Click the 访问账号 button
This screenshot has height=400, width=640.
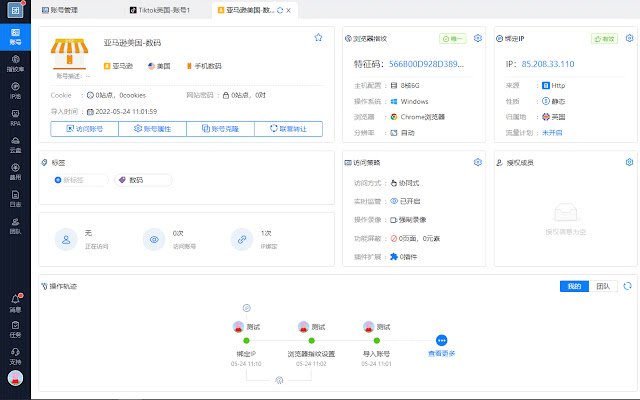(84, 129)
